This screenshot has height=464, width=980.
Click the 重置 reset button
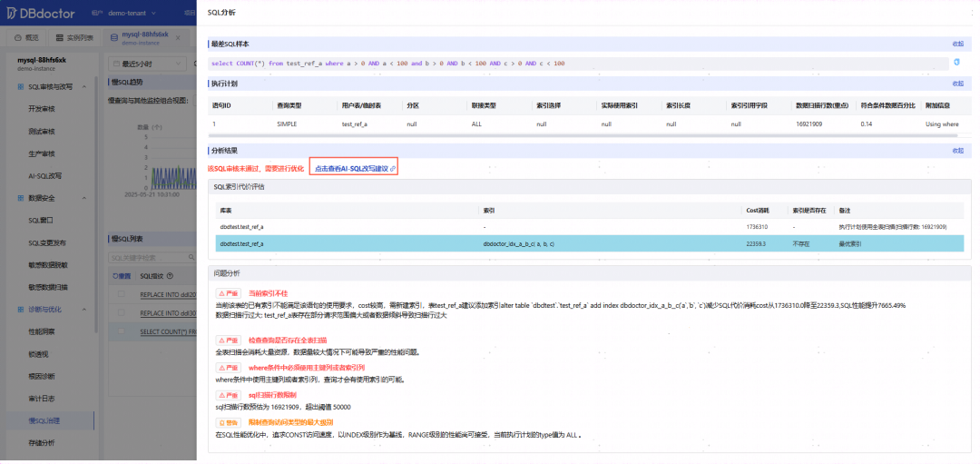click(x=122, y=276)
